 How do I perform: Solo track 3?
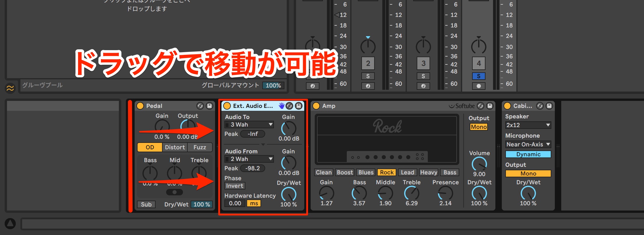coord(423,76)
